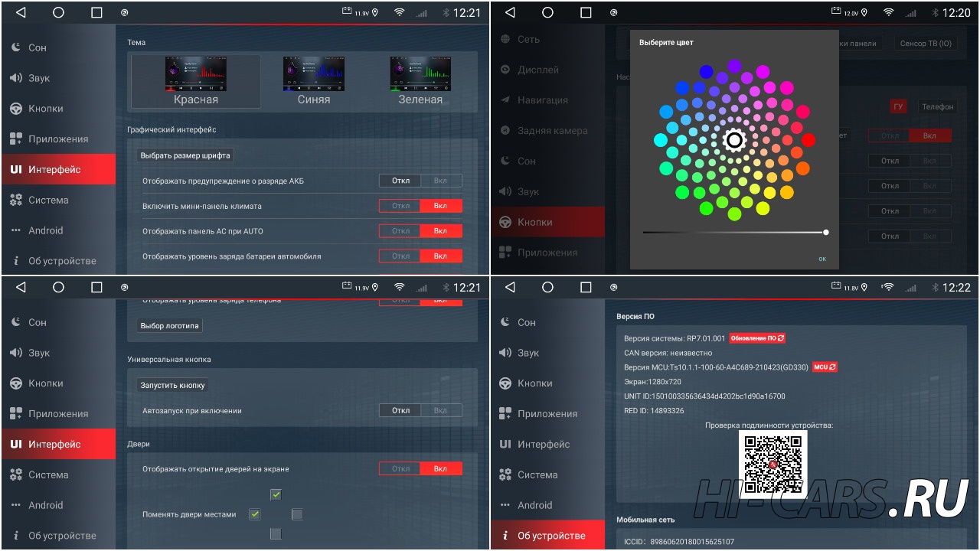
Task: Open recent apps square on the color picker screen
Action: [586, 12]
